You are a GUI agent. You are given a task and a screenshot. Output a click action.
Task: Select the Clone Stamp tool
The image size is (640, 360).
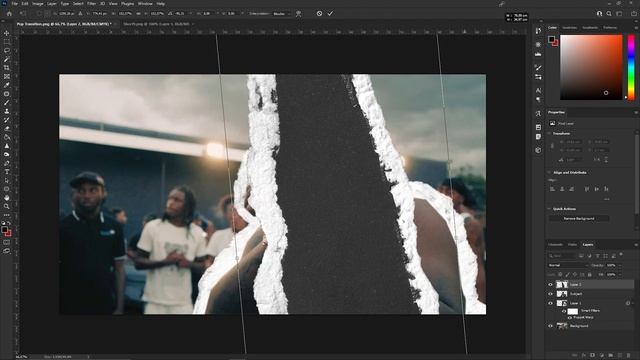coord(7,111)
